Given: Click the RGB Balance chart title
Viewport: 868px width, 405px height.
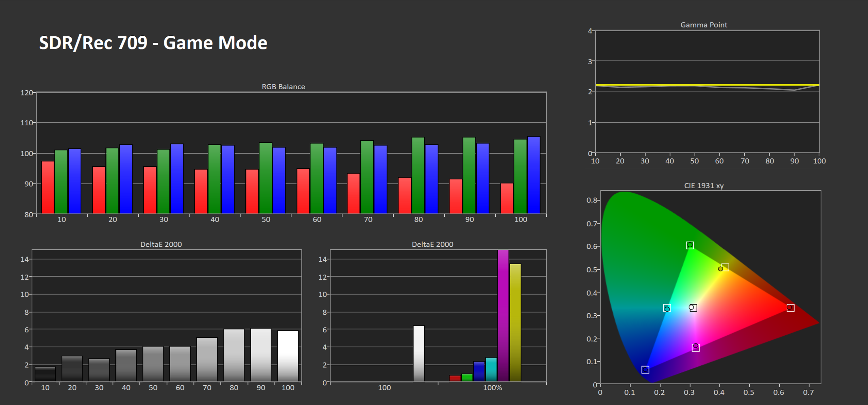Looking at the screenshot, I should 283,87.
